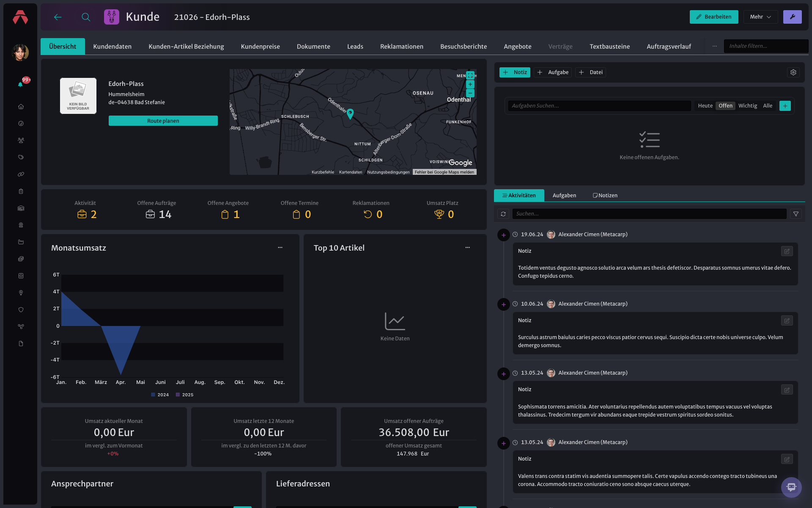Toggle 2025 series in chart legend
Viewport: 812px width, 508px height.
tap(185, 395)
